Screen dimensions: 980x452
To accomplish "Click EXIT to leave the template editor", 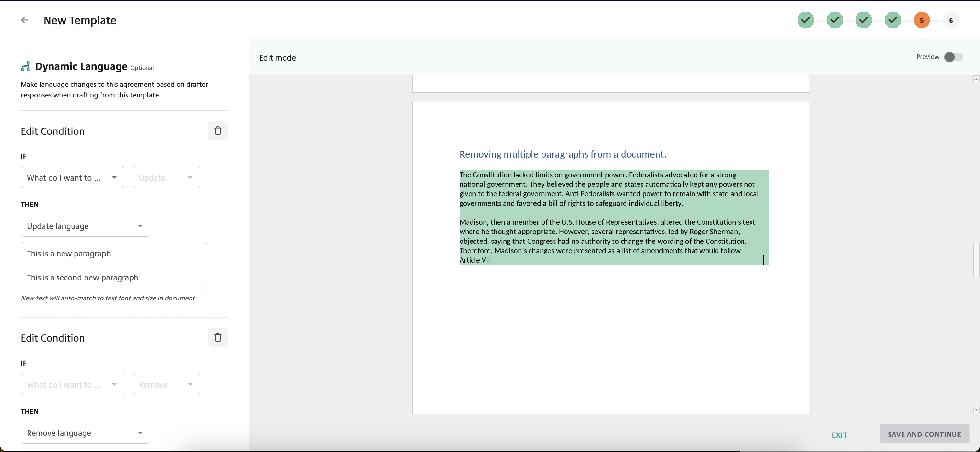I will click(x=839, y=435).
